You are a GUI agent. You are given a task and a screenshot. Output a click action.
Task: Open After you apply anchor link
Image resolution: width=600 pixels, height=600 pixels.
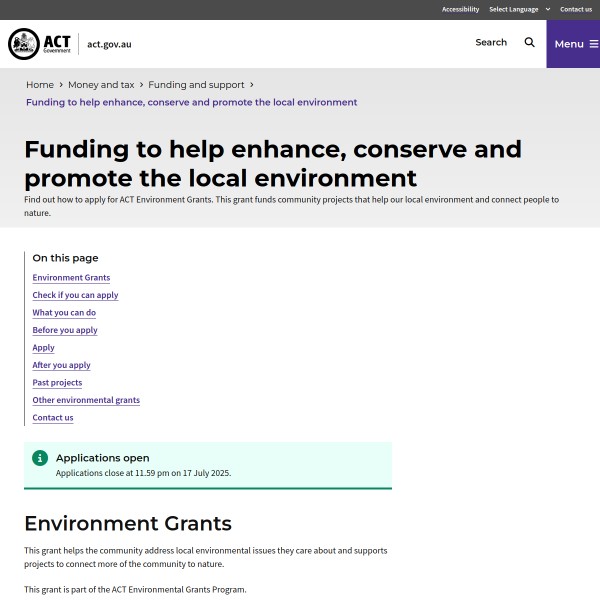(61, 365)
